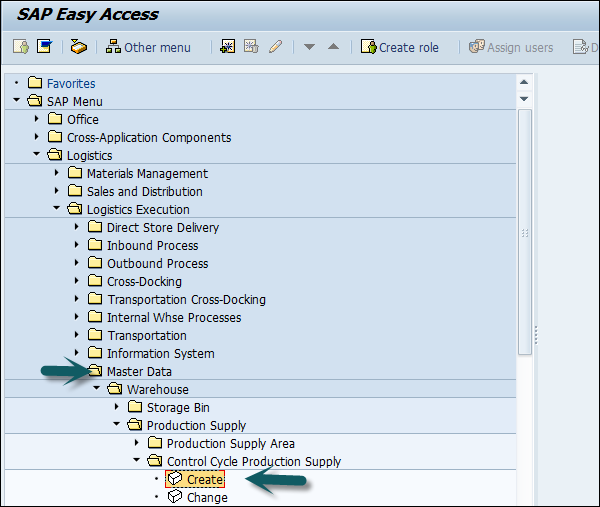Select the Storage Bin folder
600x507 pixels.
pyautogui.click(x=178, y=407)
